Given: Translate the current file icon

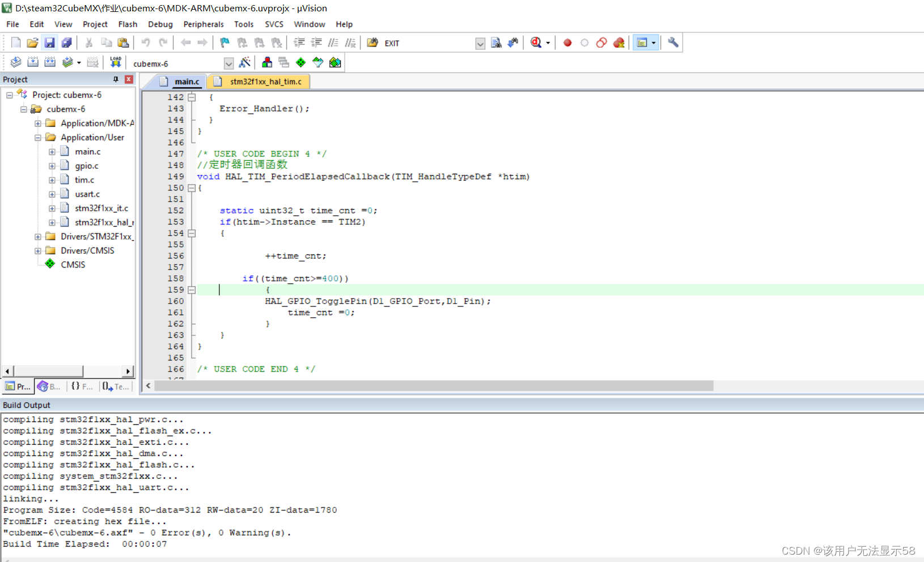Looking at the screenshot, I should point(16,62).
